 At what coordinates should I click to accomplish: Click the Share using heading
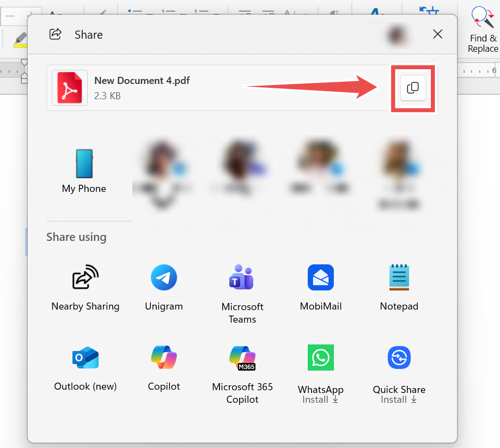click(x=77, y=237)
